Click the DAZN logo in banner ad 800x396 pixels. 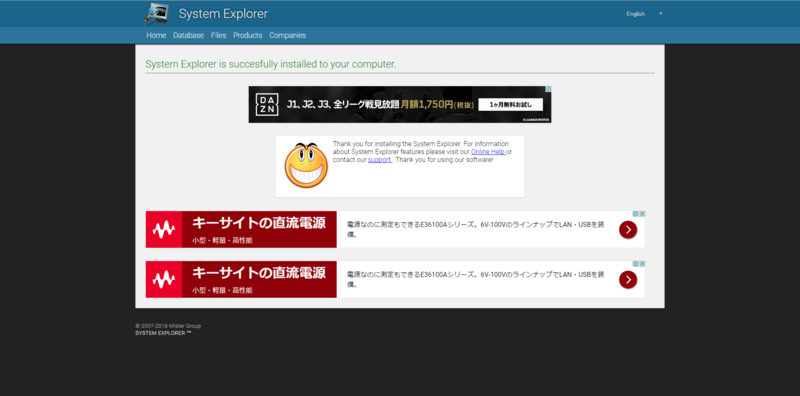pyautogui.click(x=267, y=104)
